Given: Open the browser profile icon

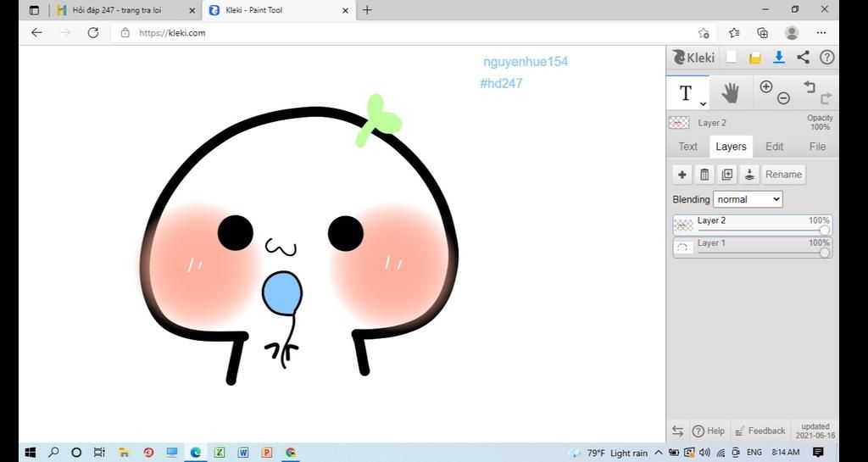Looking at the screenshot, I should (792, 33).
